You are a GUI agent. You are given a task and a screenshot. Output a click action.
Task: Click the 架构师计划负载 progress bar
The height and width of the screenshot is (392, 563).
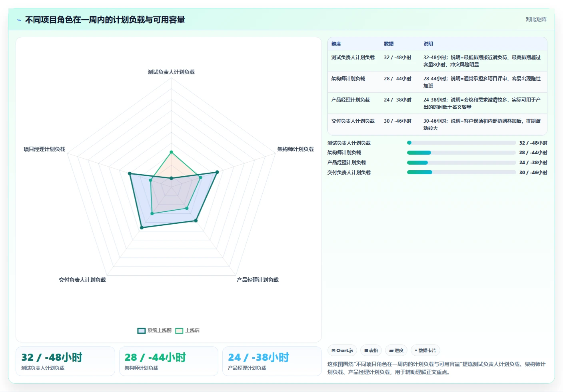click(x=461, y=153)
